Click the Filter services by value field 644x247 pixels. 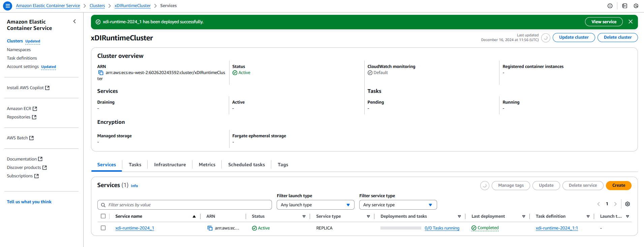[x=185, y=205]
